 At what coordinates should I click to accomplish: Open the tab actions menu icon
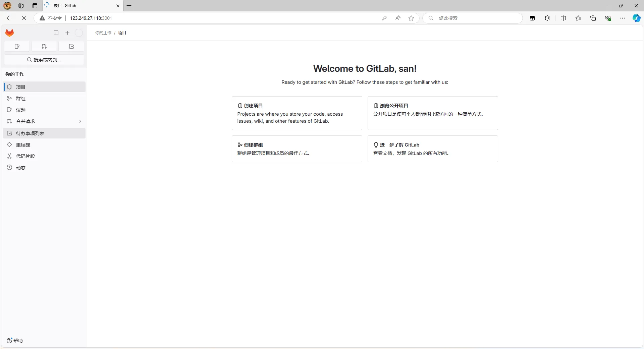point(35,6)
